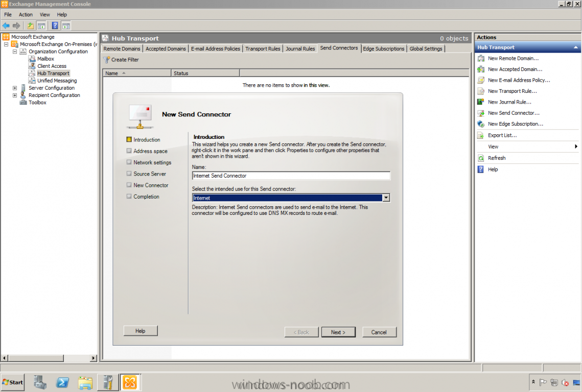Click the Source Server step marker
The height and width of the screenshot is (392, 582).
(129, 174)
